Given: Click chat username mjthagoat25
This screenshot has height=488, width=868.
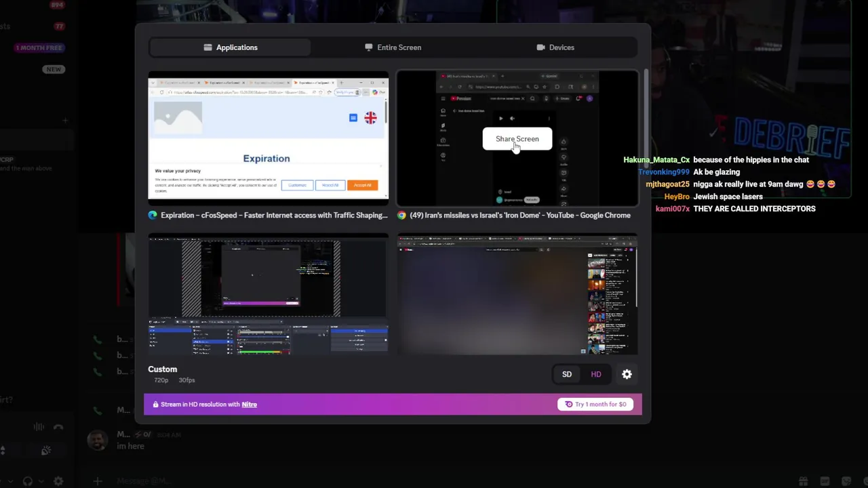Looking at the screenshot, I should [667, 184].
